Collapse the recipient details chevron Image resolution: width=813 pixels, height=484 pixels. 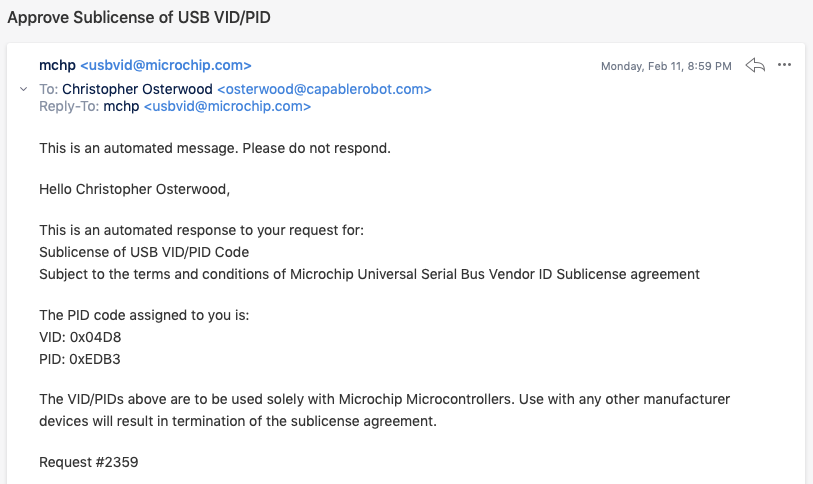(23, 89)
